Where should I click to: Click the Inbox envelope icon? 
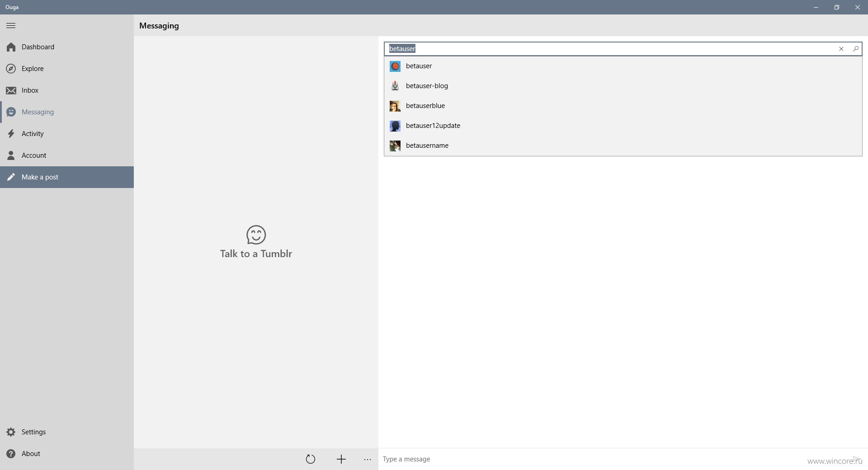click(x=11, y=90)
